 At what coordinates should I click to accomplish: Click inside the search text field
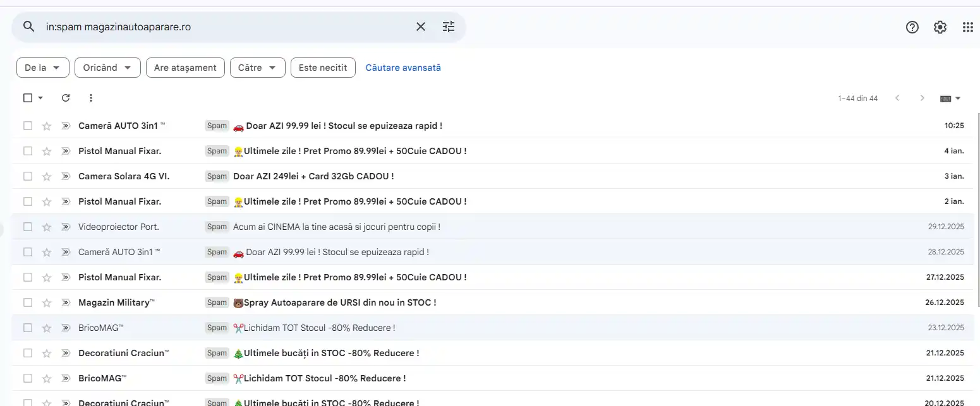[221, 27]
